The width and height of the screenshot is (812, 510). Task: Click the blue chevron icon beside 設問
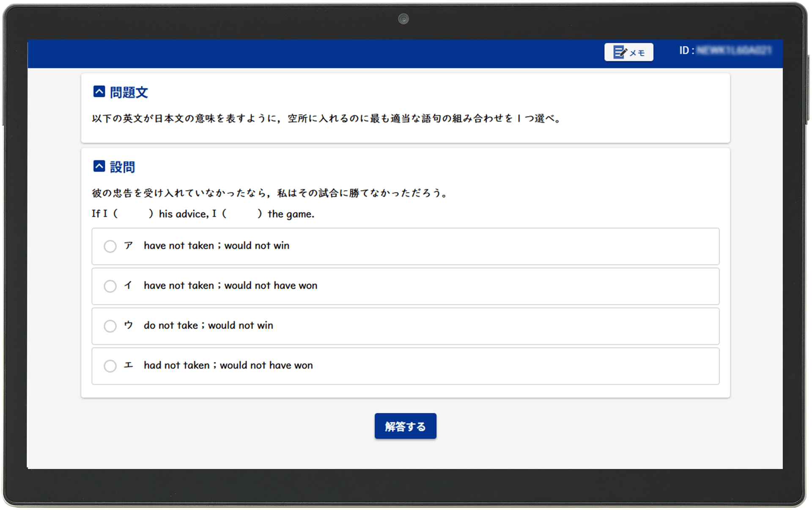[99, 166]
